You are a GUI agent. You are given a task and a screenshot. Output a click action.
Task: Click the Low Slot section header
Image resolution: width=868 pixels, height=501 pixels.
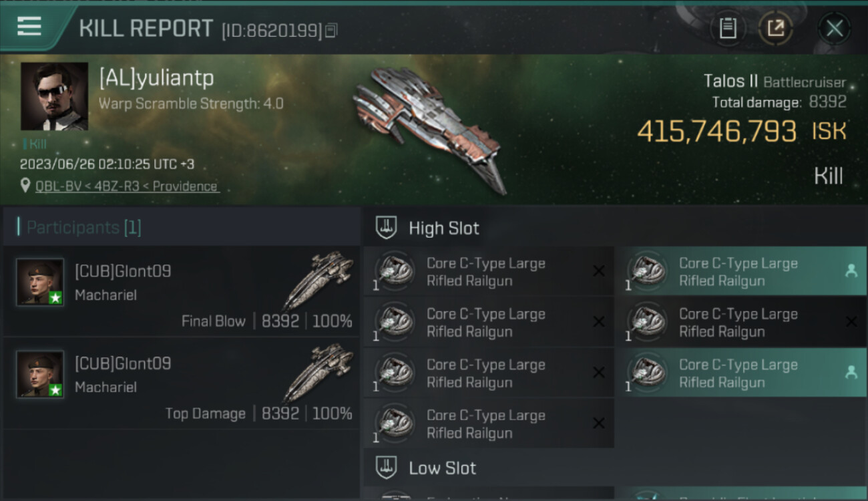tap(442, 468)
